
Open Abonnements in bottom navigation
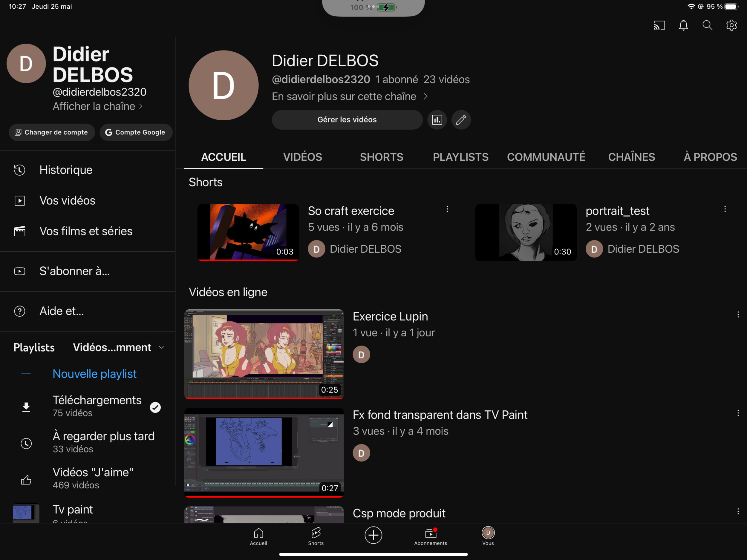click(x=431, y=536)
